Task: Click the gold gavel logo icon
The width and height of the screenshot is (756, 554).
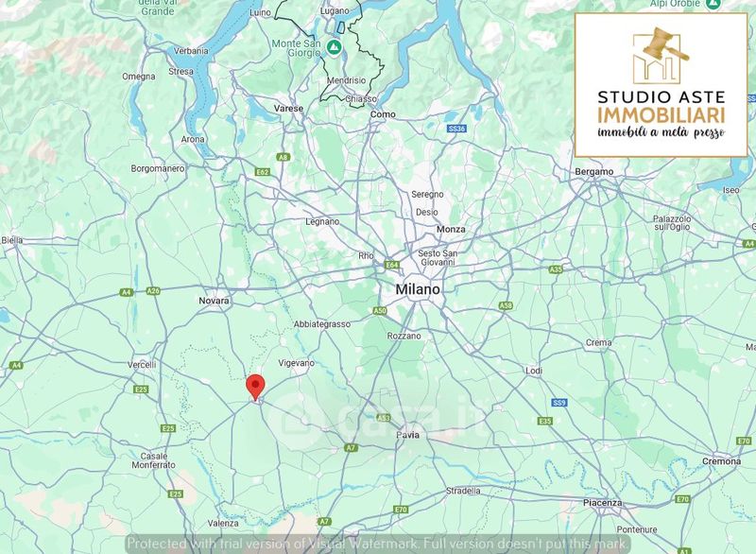Action: point(661,55)
